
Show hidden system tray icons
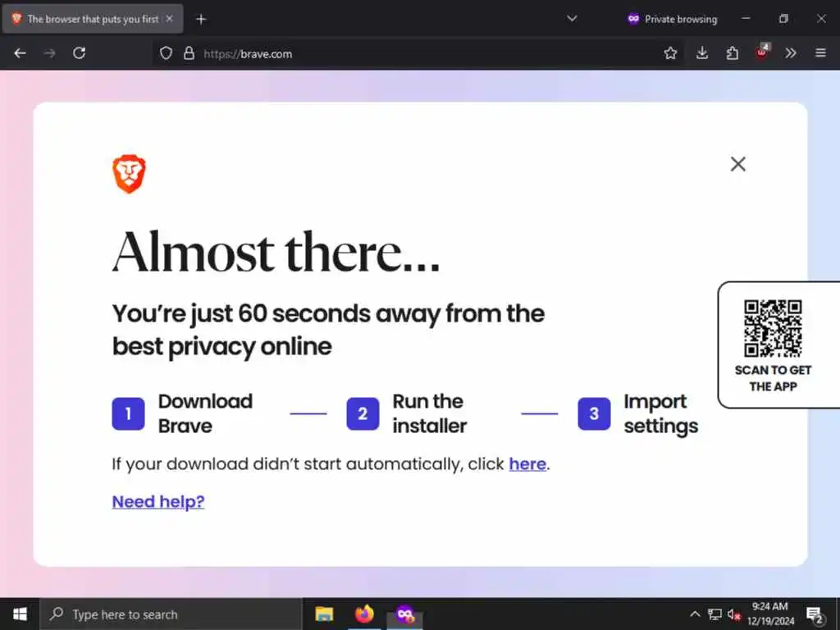tap(695, 614)
